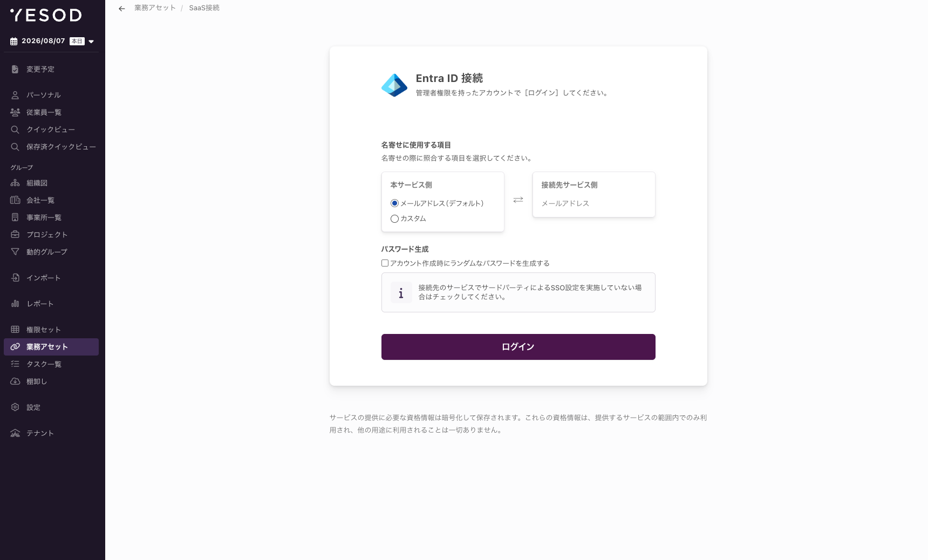Click the パスワード生成 heading
Image resolution: width=928 pixels, height=560 pixels.
tap(405, 249)
